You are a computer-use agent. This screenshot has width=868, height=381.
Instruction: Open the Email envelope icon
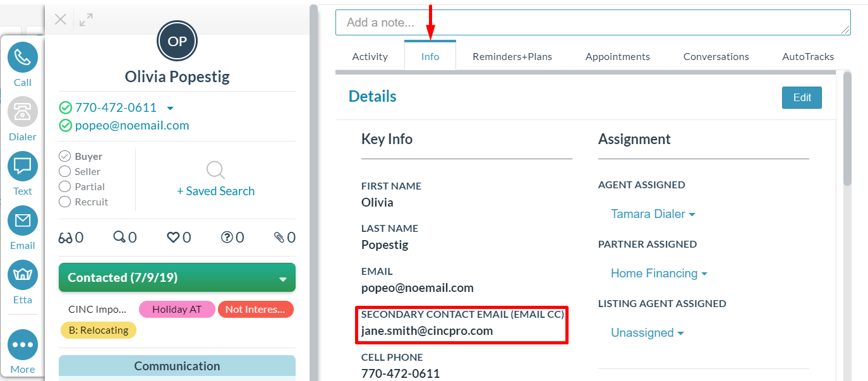pos(23,221)
